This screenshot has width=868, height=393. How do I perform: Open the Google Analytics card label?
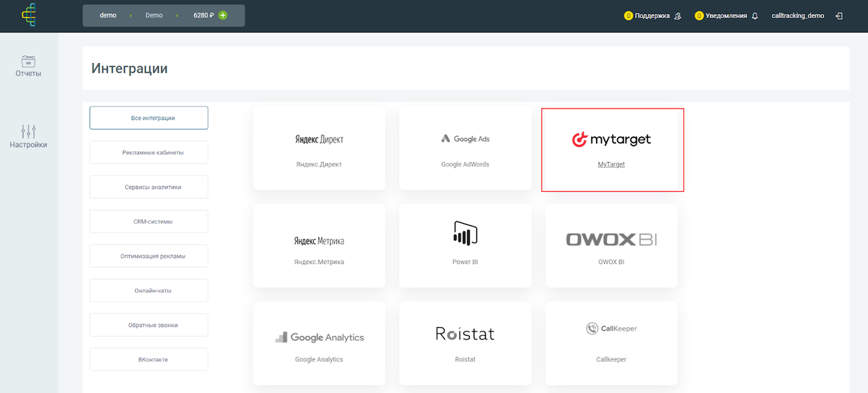click(x=319, y=359)
